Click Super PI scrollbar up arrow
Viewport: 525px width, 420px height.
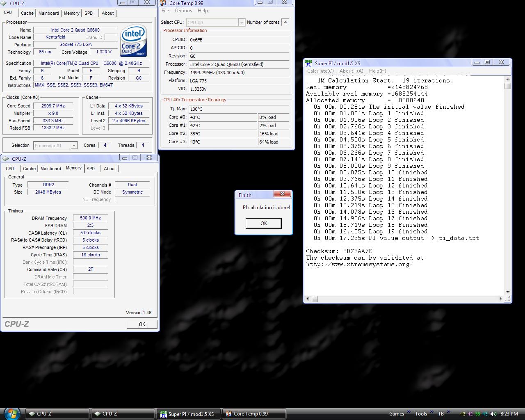coord(508,79)
